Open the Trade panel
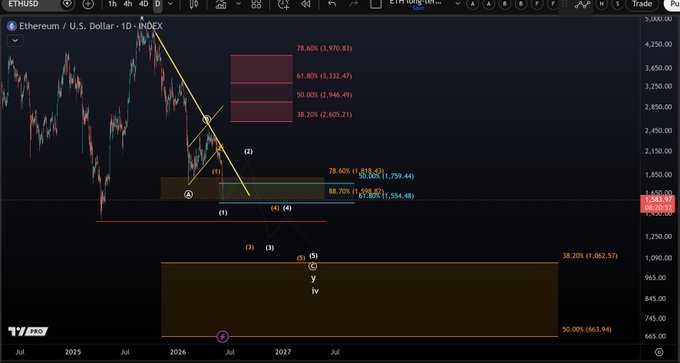 [x=642, y=4]
